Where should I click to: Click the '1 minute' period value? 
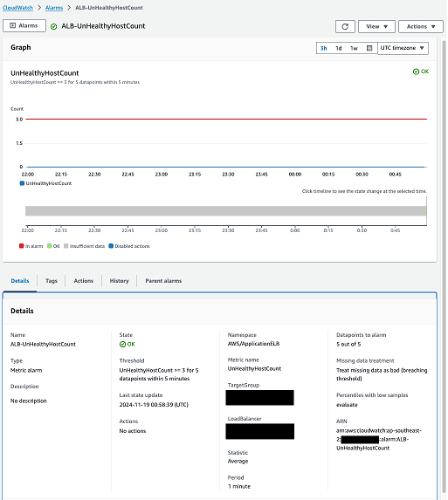pos(239,486)
